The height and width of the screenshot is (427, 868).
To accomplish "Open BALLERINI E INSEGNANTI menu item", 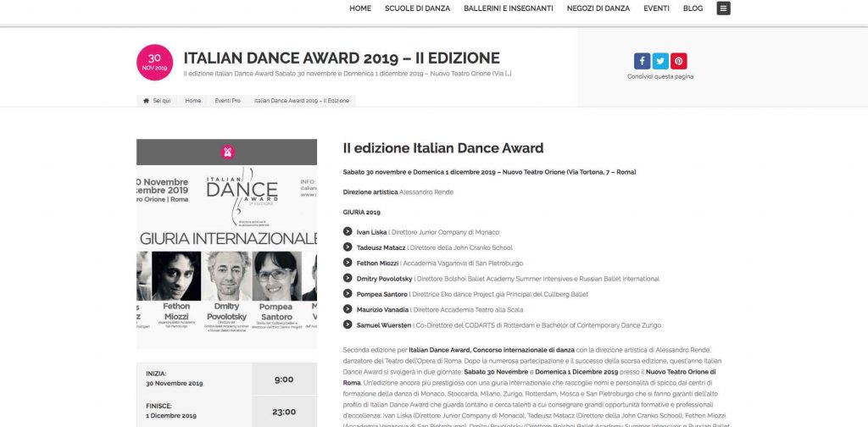I will (x=509, y=8).
